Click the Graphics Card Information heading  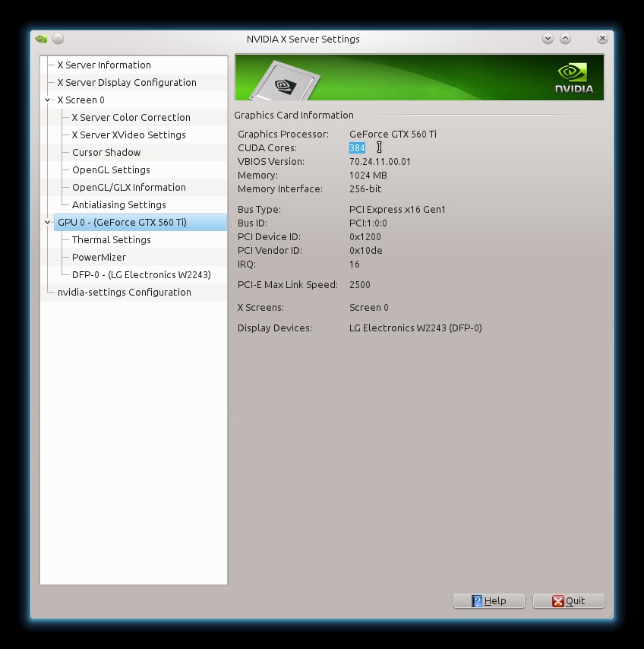pyautogui.click(x=294, y=115)
